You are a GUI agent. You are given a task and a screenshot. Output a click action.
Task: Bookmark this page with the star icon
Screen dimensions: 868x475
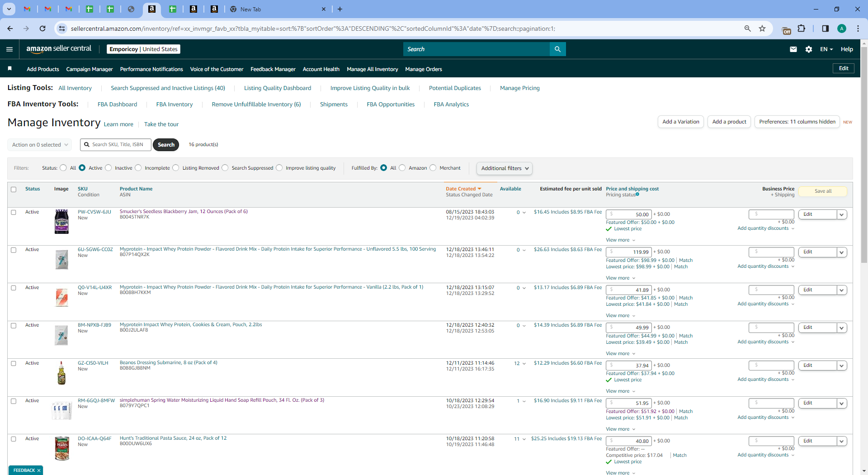(x=762, y=28)
